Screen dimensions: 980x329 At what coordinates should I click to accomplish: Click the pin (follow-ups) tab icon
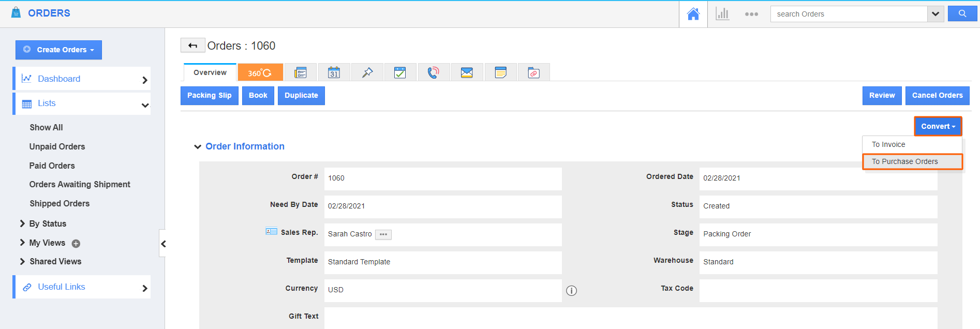click(x=367, y=72)
